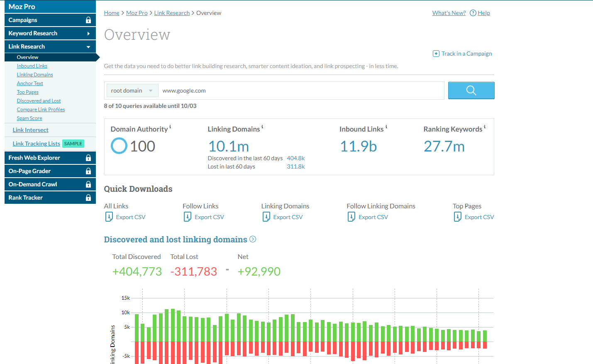
Task: Go to Inbound Links page
Action: coord(32,66)
